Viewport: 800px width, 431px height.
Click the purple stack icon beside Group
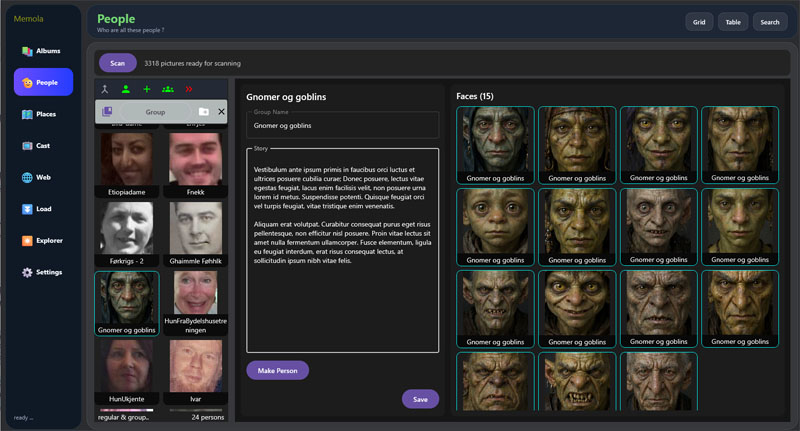click(107, 111)
